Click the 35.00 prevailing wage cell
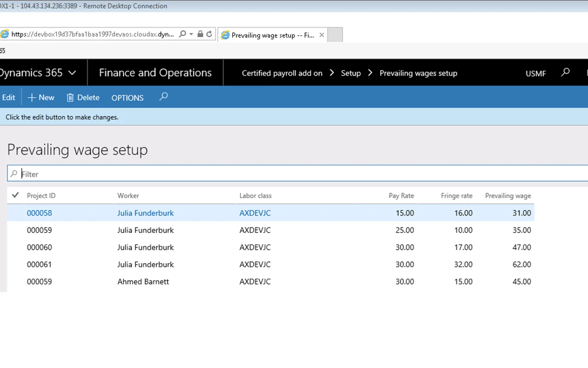 pyautogui.click(x=522, y=230)
